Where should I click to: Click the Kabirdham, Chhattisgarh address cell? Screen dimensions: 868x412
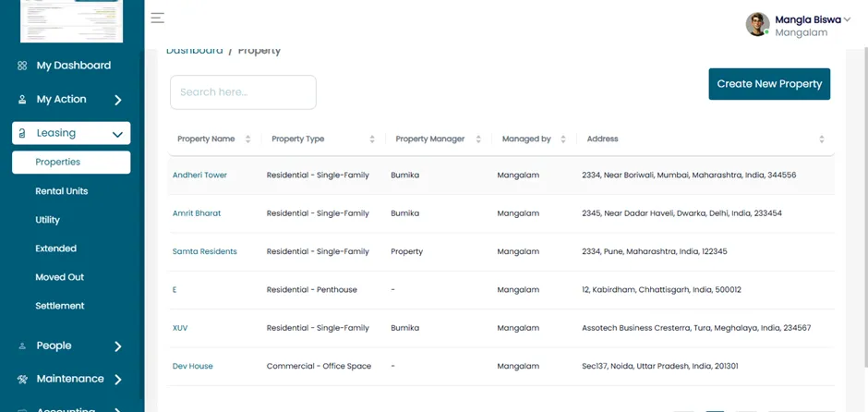[661, 290]
